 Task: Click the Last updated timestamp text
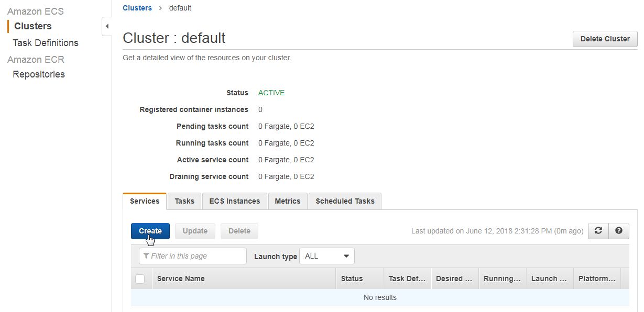coord(497,231)
